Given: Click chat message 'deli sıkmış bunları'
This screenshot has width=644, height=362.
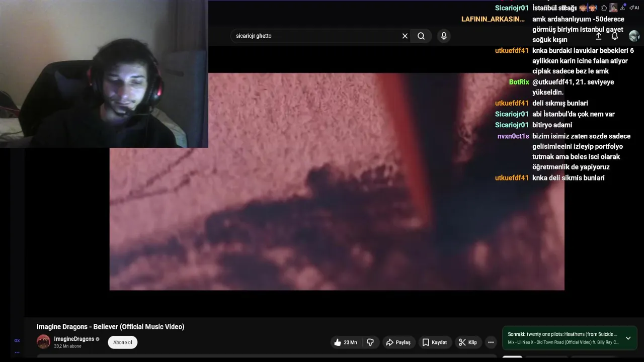Looking at the screenshot, I should [x=560, y=103].
